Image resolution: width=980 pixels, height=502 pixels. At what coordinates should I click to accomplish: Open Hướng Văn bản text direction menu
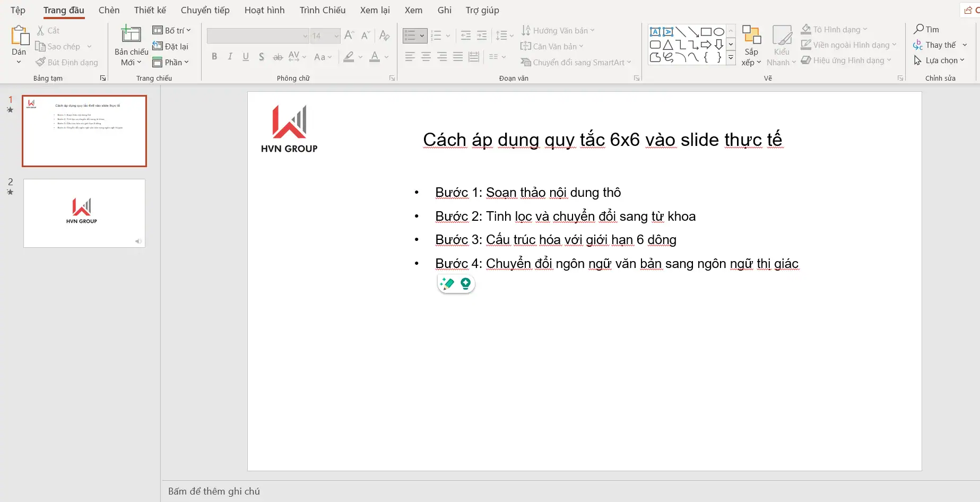558,30
